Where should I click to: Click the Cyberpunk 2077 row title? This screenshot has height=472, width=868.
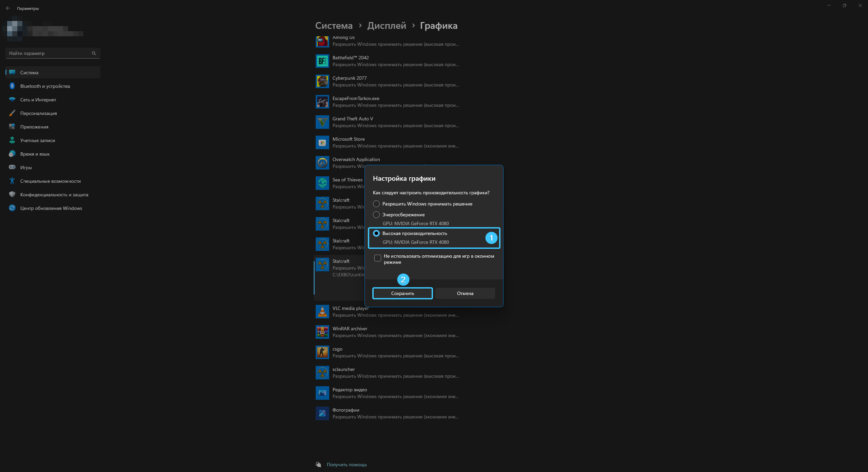[x=350, y=78]
